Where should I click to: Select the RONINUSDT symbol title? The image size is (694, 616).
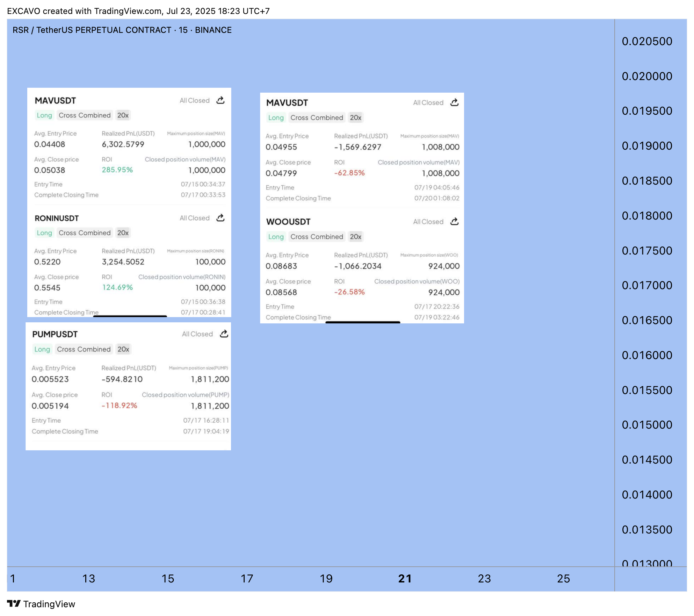[x=57, y=218]
